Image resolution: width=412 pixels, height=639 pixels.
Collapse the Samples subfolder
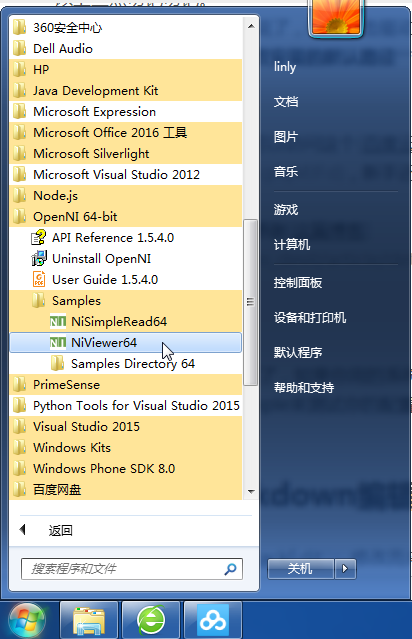coord(126,300)
